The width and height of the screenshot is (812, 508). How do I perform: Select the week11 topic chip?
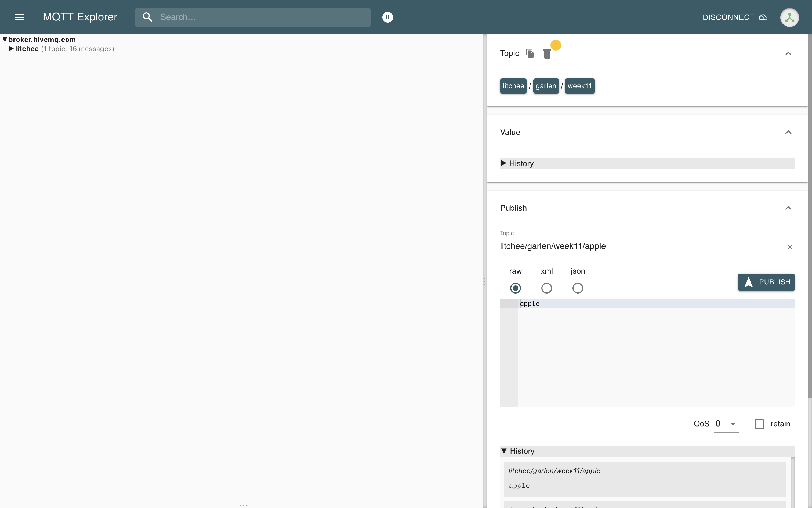click(x=579, y=86)
